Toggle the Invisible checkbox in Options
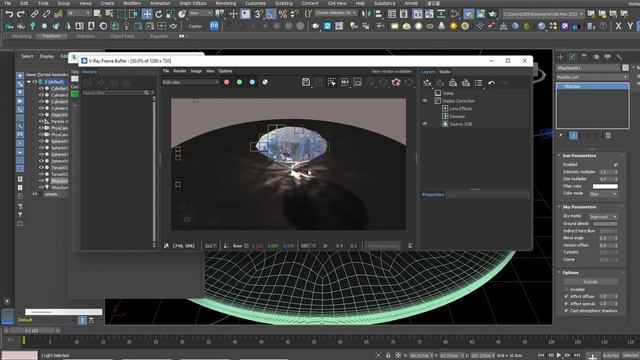Viewport: 640px width, 360px height. (x=566, y=289)
